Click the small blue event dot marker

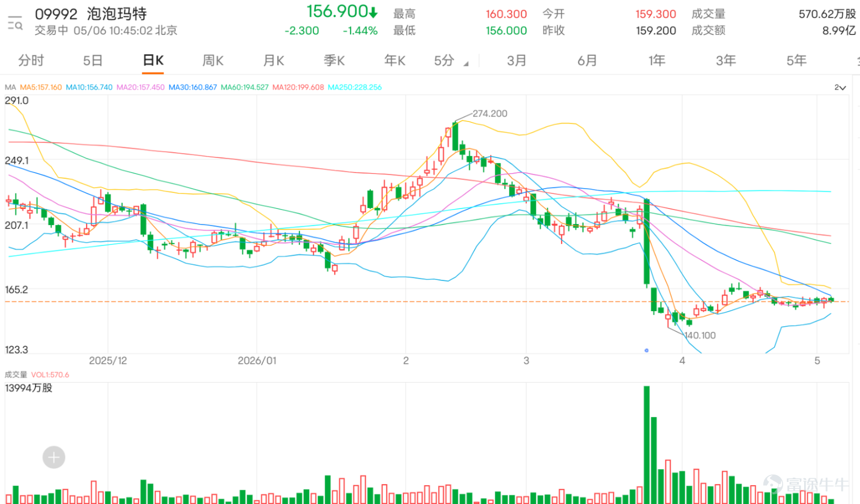click(x=647, y=350)
